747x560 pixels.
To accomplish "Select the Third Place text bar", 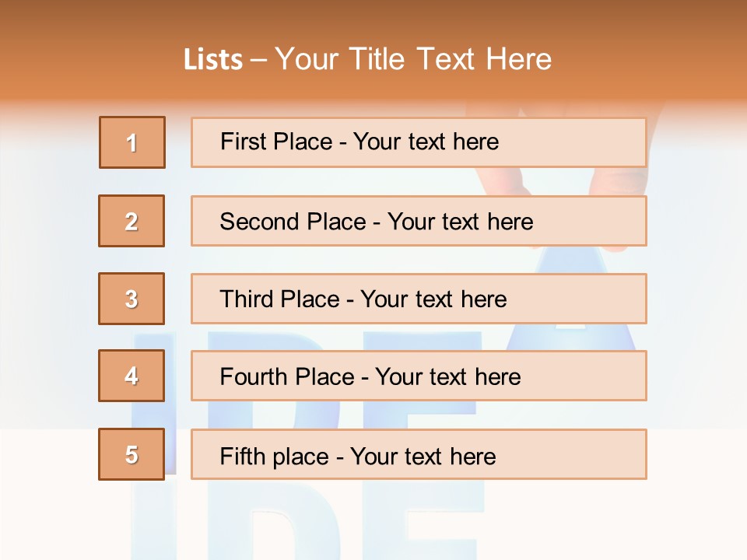I will 419,299.
